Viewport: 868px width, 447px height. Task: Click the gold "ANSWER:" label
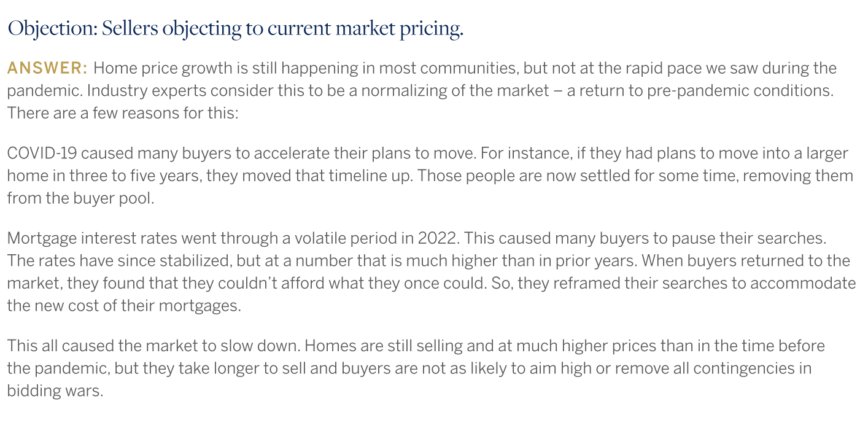tap(47, 68)
